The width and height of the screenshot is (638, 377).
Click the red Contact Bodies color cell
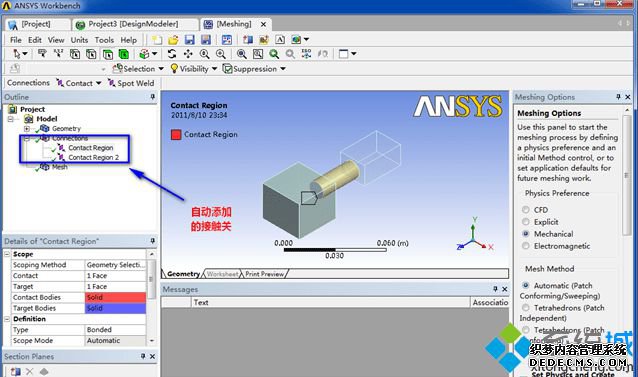(116, 297)
